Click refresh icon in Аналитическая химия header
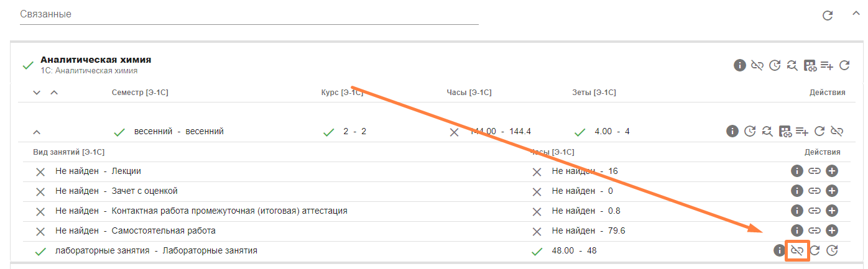The width and height of the screenshot is (868, 269). (x=844, y=65)
